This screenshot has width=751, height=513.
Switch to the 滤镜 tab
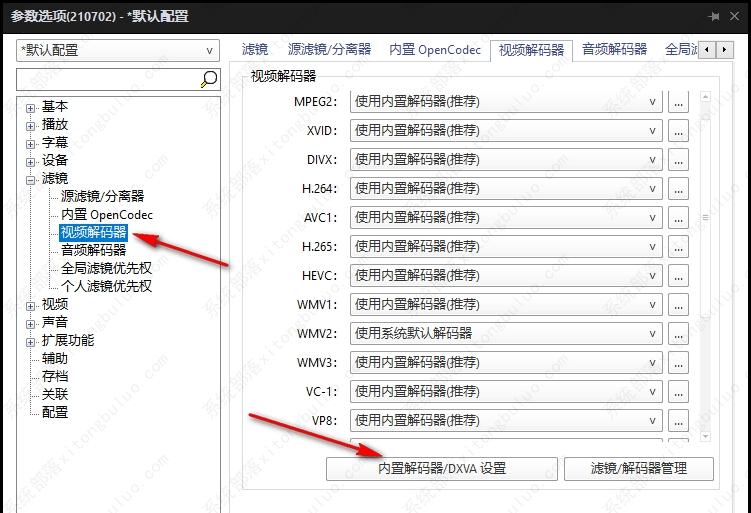(255, 49)
